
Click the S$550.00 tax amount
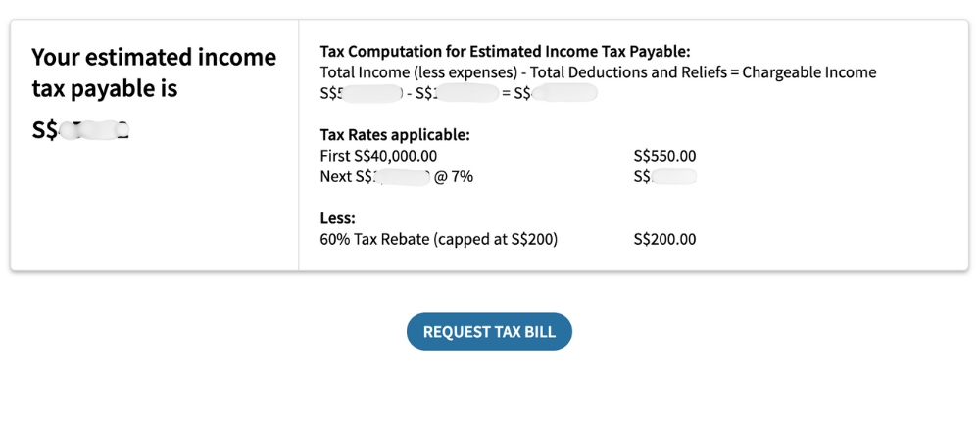664,156
